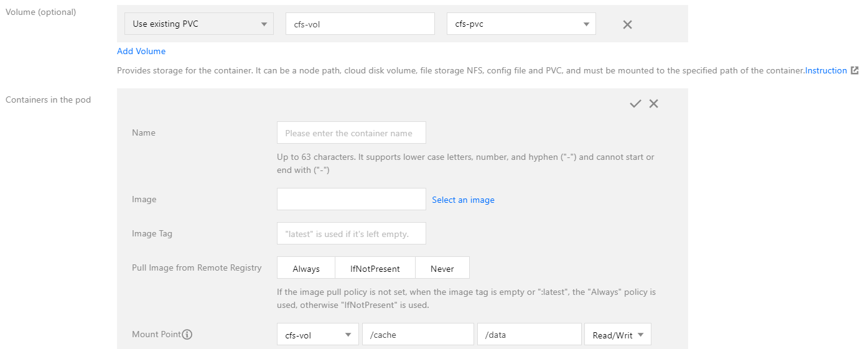Expand cfs-pvc selection dropdown
Image resolution: width=868 pixels, height=349 pixels.
click(x=521, y=24)
